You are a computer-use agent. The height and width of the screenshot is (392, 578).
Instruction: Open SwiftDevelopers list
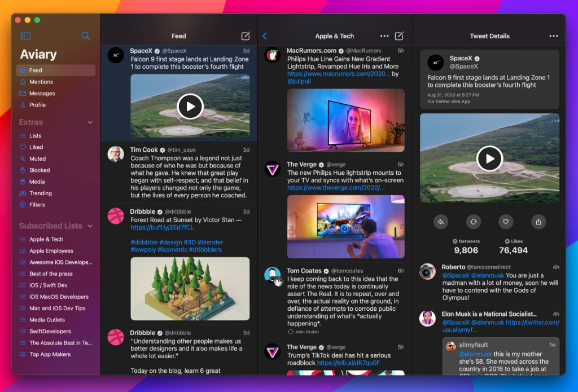pyautogui.click(x=56, y=331)
